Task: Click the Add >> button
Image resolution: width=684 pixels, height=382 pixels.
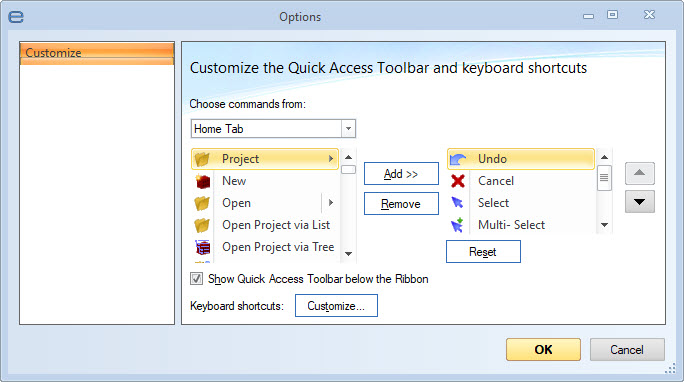Action: click(x=401, y=174)
